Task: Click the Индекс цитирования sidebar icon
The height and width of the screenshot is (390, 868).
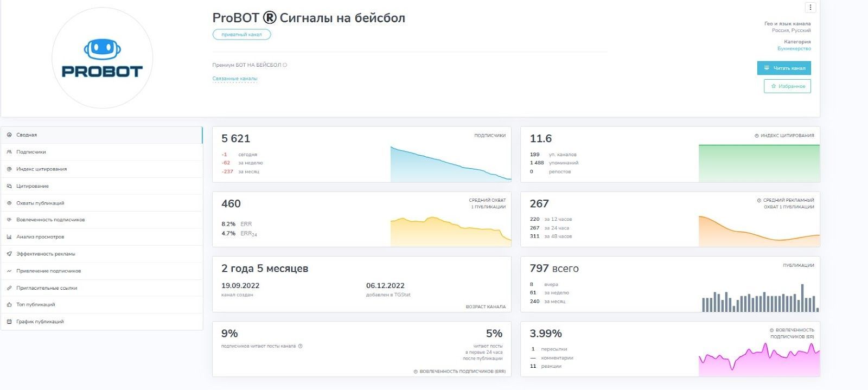Action: [x=9, y=169]
